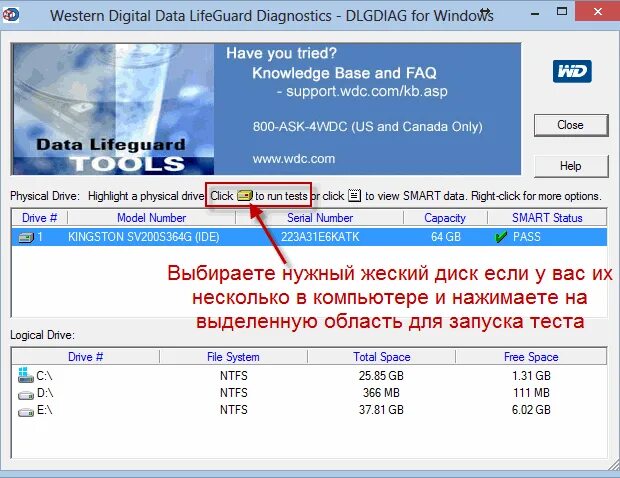Click the Capacity column header

pos(445,218)
